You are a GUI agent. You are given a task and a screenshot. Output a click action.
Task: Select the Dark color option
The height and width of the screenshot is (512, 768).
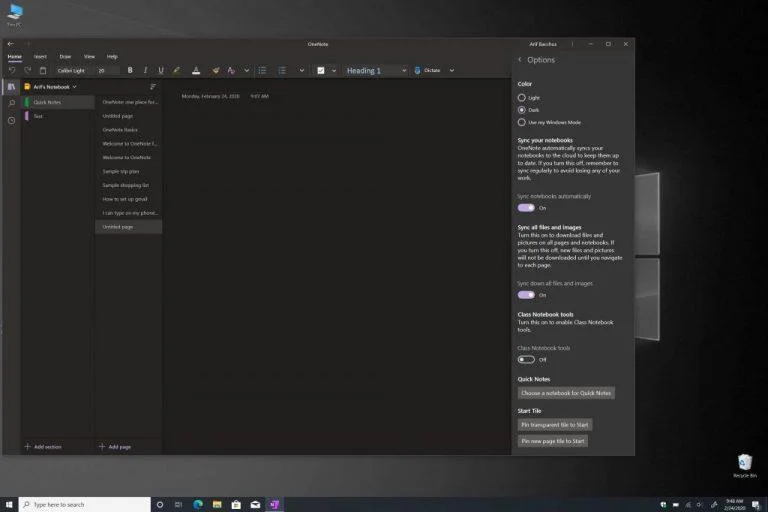(x=522, y=110)
